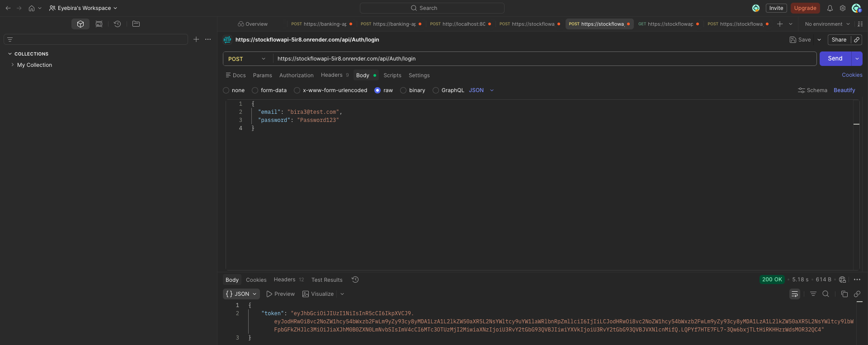
Task: Go forward with the right arrow
Action: pyautogui.click(x=19, y=8)
